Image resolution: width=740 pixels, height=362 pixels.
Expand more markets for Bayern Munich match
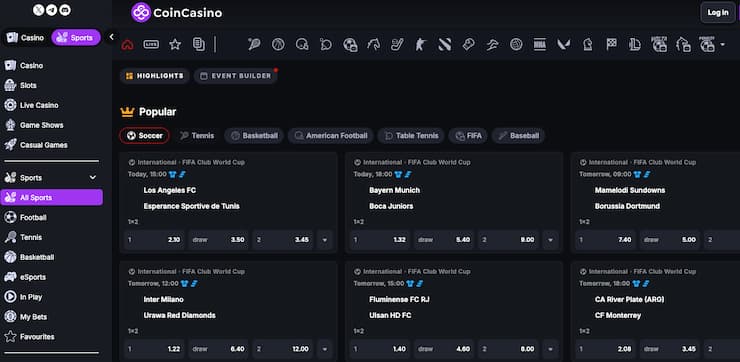(x=550, y=240)
